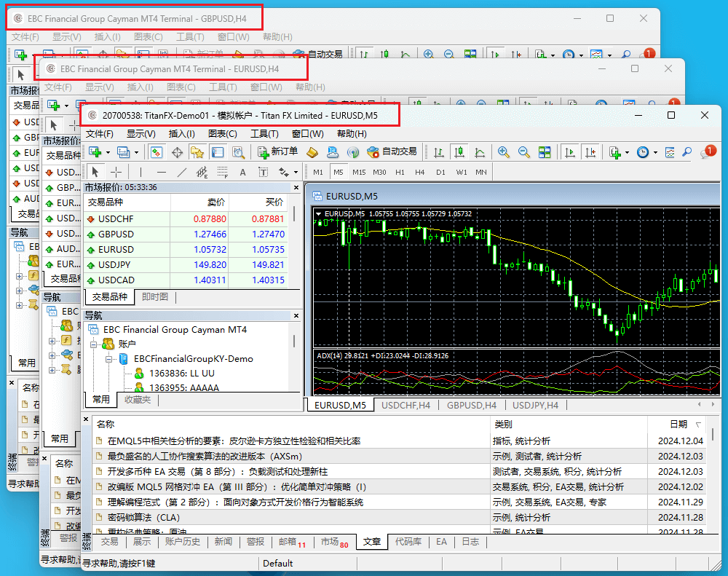Click the 新订单 new order button
The height and width of the screenshot is (576, 728).
(277, 152)
